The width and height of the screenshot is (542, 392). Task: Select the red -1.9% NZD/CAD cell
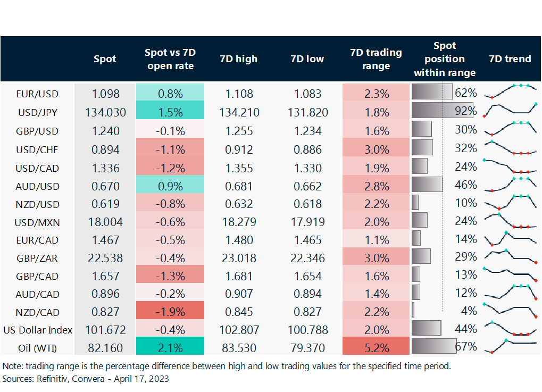[170, 312]
